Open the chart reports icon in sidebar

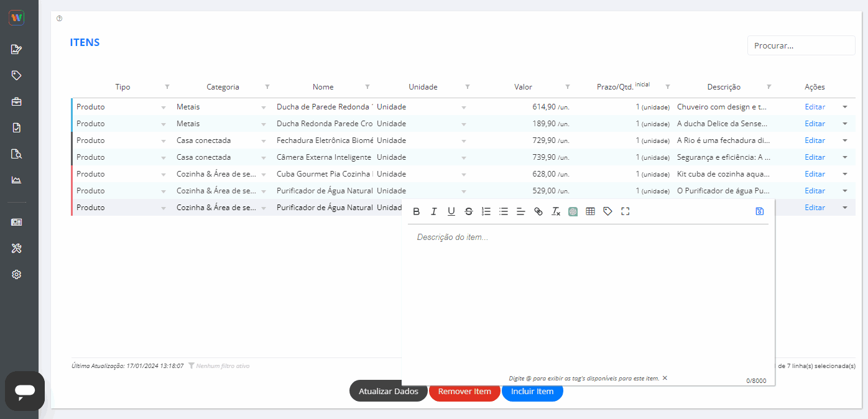click(17, 180)
